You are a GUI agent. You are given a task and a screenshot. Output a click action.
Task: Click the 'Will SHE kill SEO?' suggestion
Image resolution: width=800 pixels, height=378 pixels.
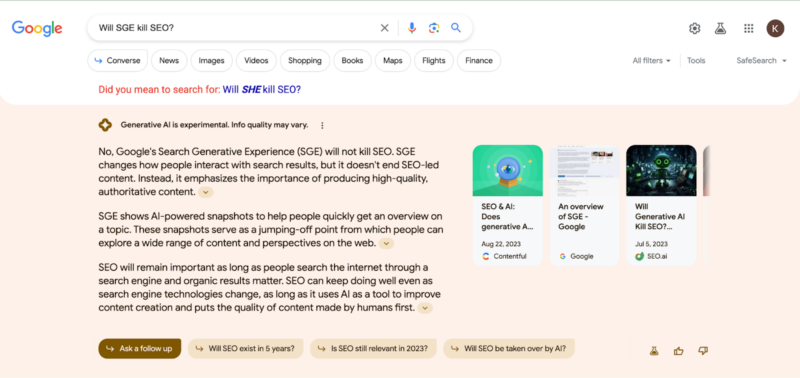pyautogui.click(x=262, y=90)
